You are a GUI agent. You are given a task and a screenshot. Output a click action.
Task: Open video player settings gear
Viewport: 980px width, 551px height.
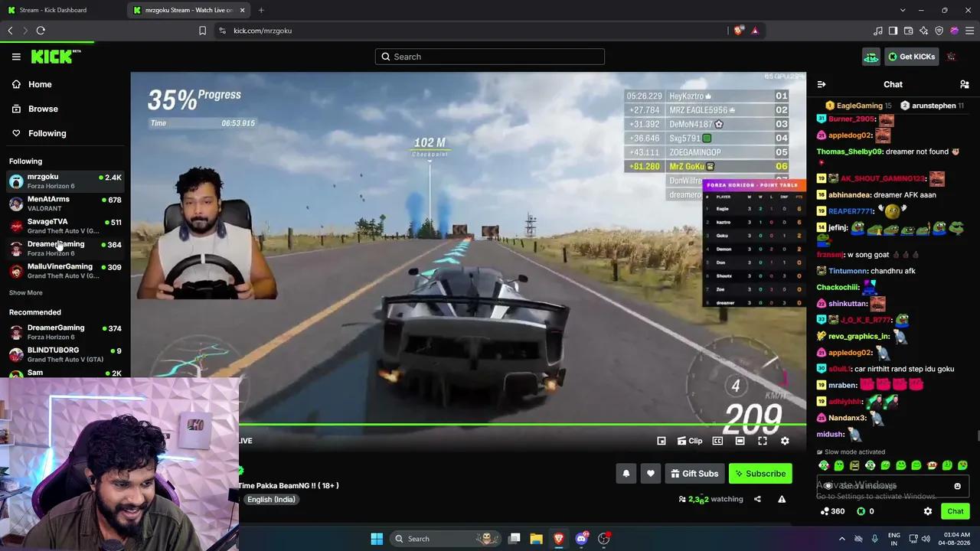[x=785, y=441]
